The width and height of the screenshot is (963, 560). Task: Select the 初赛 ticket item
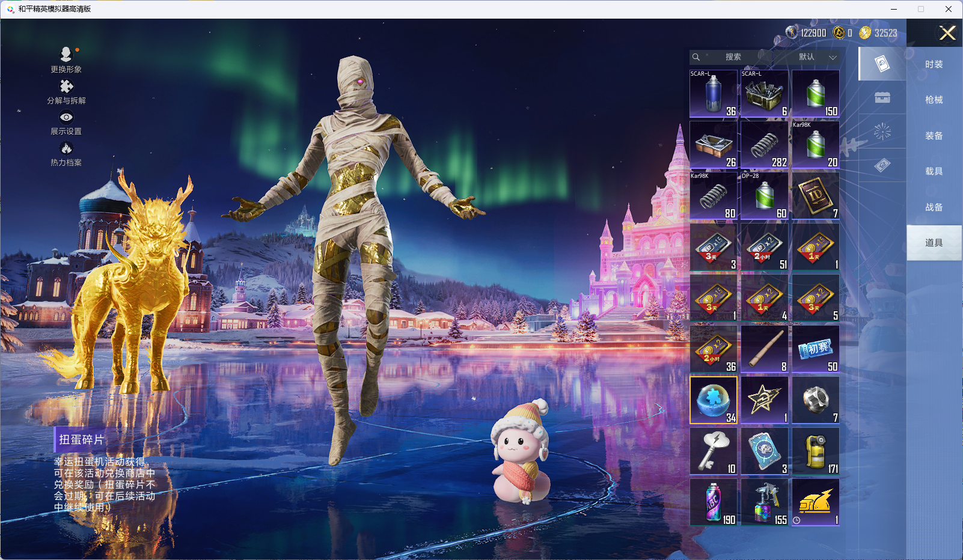tap(815, 349)
